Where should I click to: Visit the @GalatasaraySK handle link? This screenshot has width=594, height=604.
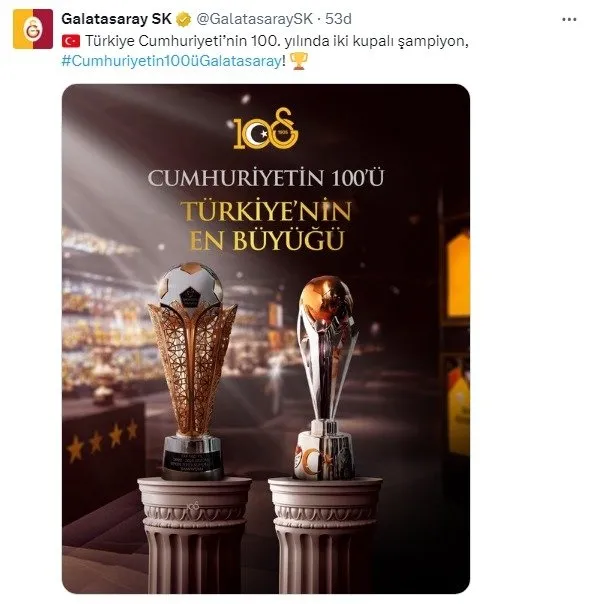[x=254, y=19]
